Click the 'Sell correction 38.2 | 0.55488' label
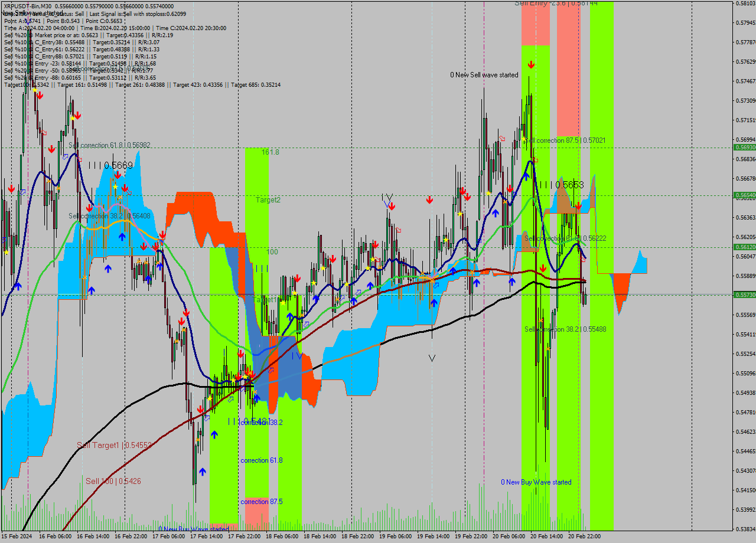 click(x=565, y=329)
